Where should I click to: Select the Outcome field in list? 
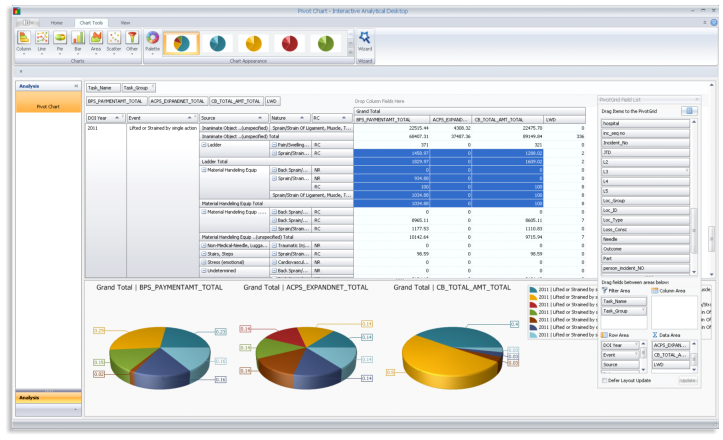[x=645, y=249]
